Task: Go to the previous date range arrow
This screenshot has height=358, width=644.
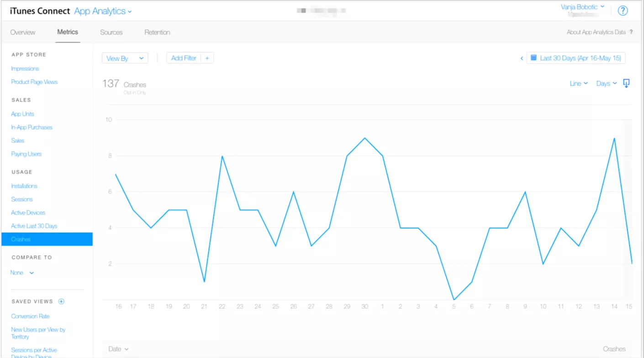Action: click(x=522, y=59)
